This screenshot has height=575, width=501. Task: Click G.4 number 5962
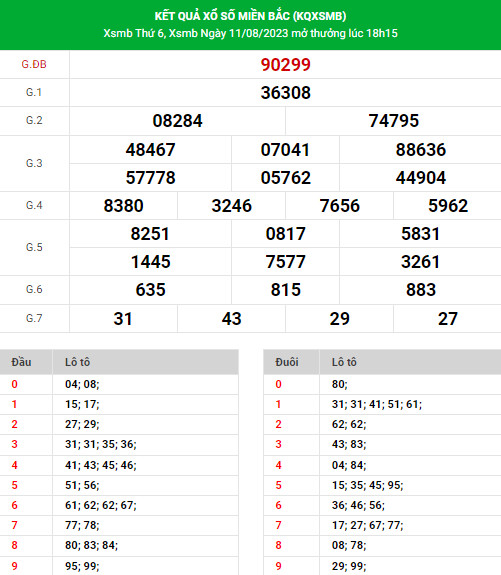(448, 206)
